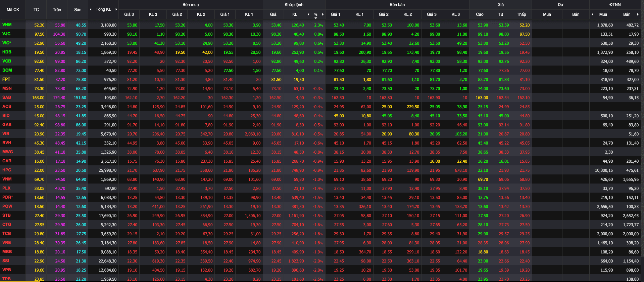Click the Tổng KL column header
The image size is (644, 282).
103,9
